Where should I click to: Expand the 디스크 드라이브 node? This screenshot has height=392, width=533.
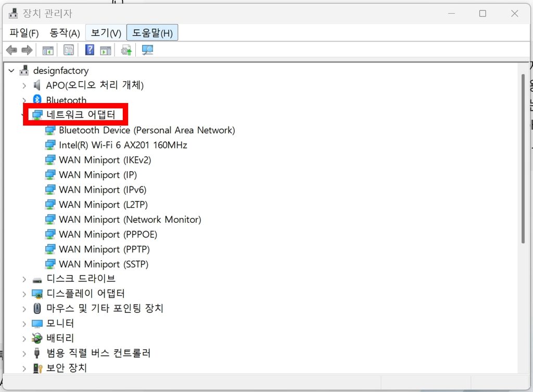(x=24, y=279)
